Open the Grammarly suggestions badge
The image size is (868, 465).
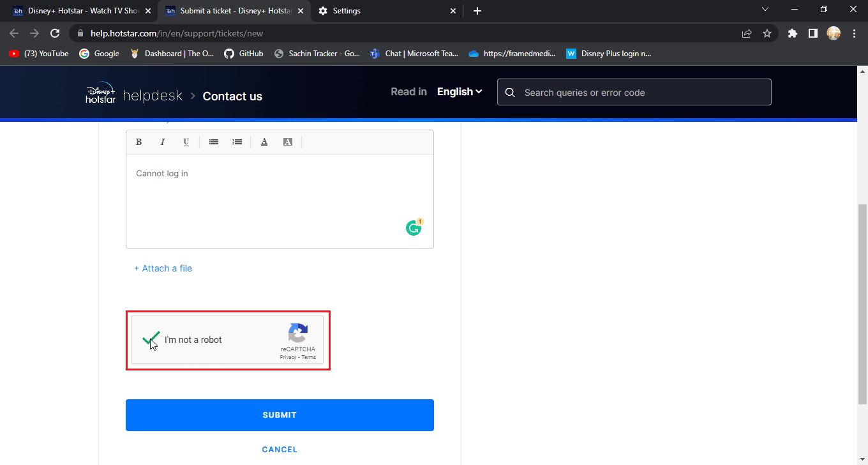click(414, 227)
